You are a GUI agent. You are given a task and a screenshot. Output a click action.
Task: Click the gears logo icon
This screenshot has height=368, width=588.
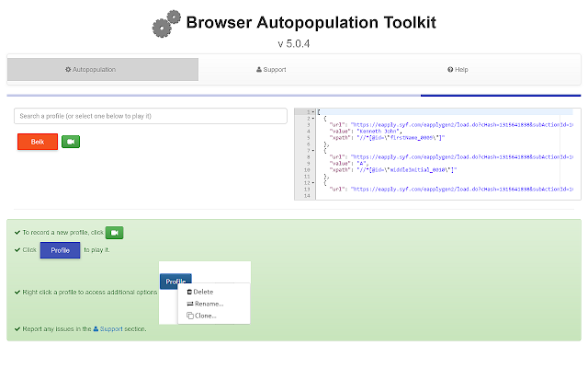pos(166,24)
